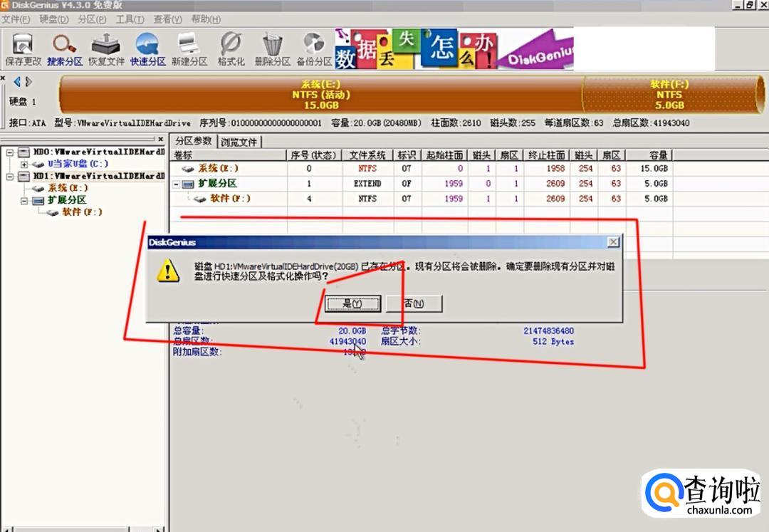This screenshot has height=532, width=769.
Task: Choose the 新建分区 new partition icon
Action: 189,49
